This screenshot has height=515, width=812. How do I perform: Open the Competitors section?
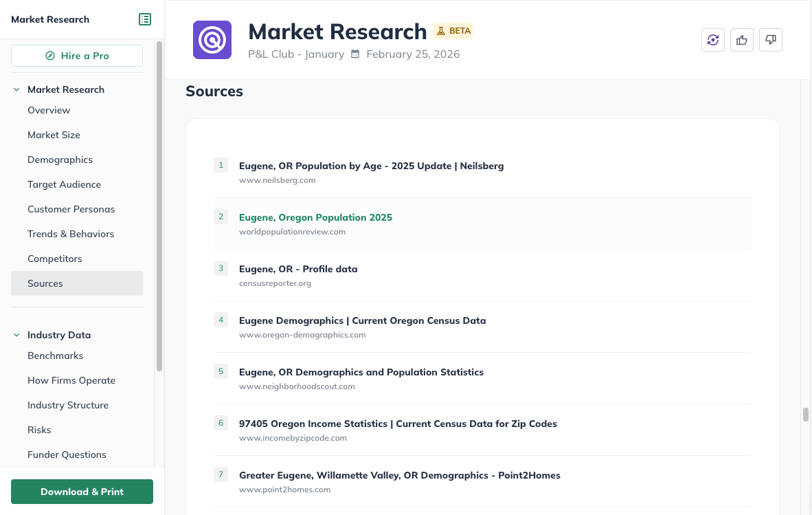point(55,259)
